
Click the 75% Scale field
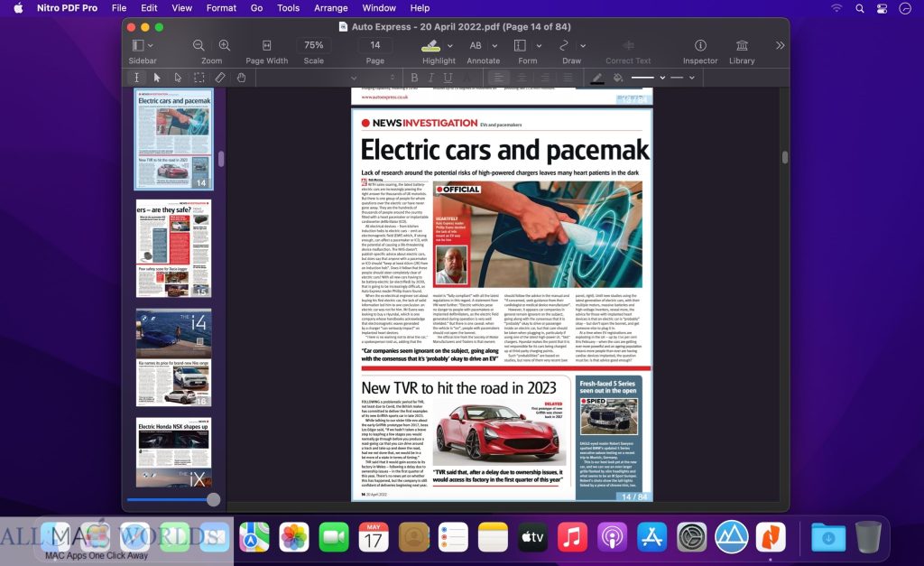click(313, 45)
